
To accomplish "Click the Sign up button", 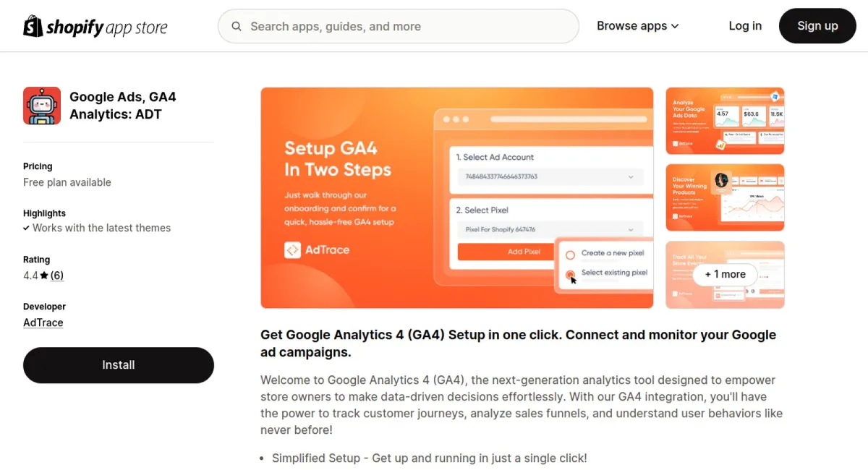I will (817, 25).
